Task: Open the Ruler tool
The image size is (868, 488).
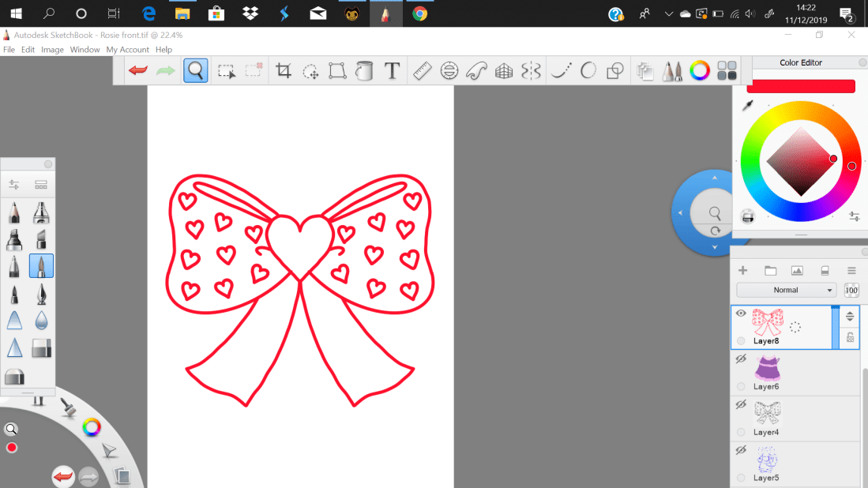Action: (x=422, y=71)
